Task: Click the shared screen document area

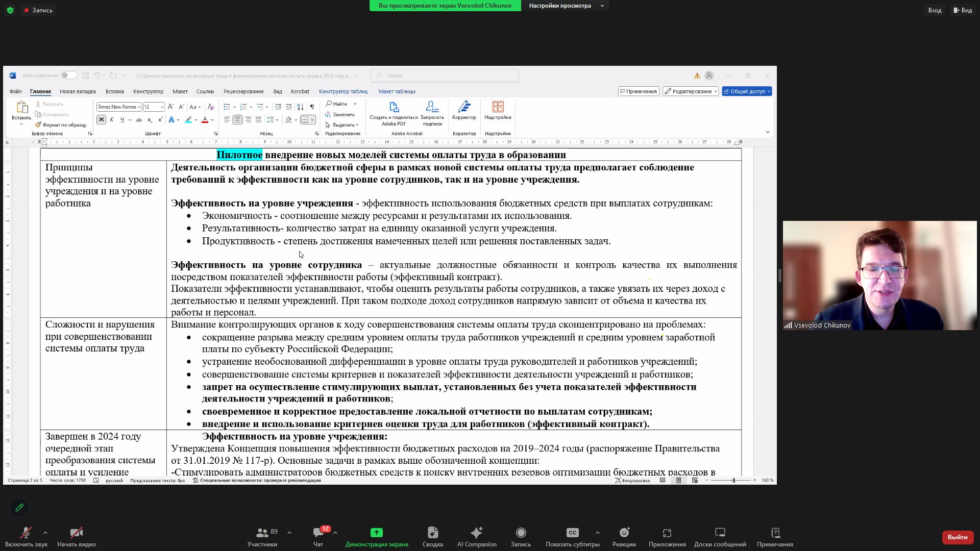Action: point(390,306)
